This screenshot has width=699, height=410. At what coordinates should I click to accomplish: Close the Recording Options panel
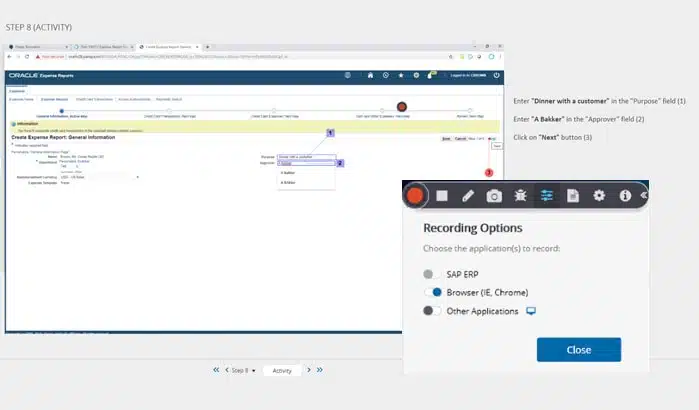[x=579, y=350]
